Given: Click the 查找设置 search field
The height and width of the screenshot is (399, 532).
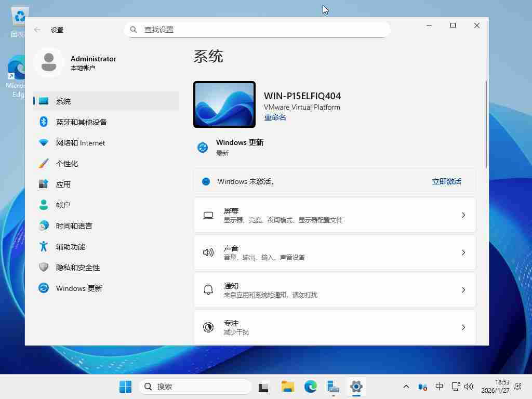Looking at the screenshot, I should click(x=257, y=30).
